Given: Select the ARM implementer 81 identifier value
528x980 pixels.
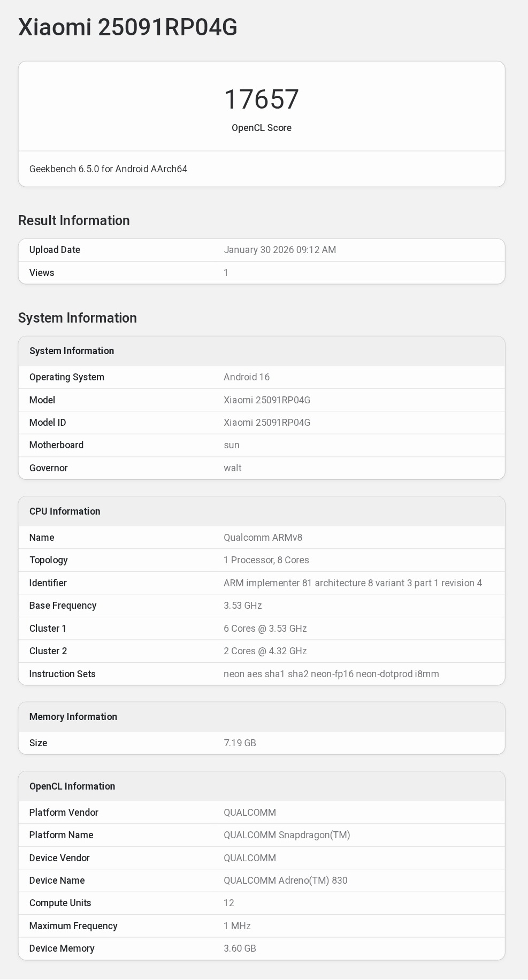Looking at the screenshot, I should [353, 583].
